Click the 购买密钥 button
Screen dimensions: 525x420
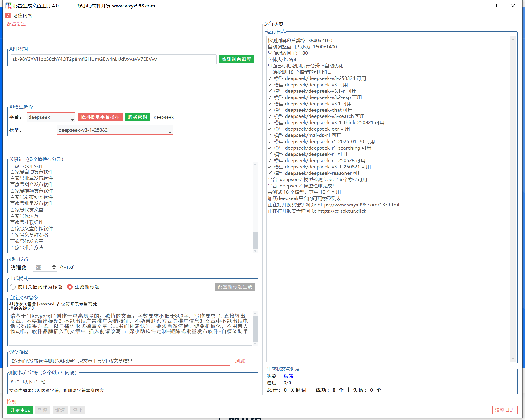(137, 117)
